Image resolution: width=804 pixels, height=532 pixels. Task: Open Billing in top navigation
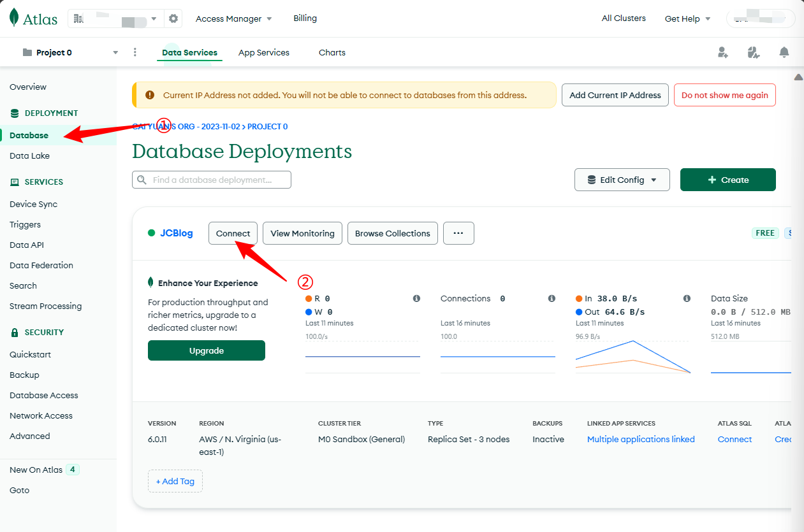[305, 18]
